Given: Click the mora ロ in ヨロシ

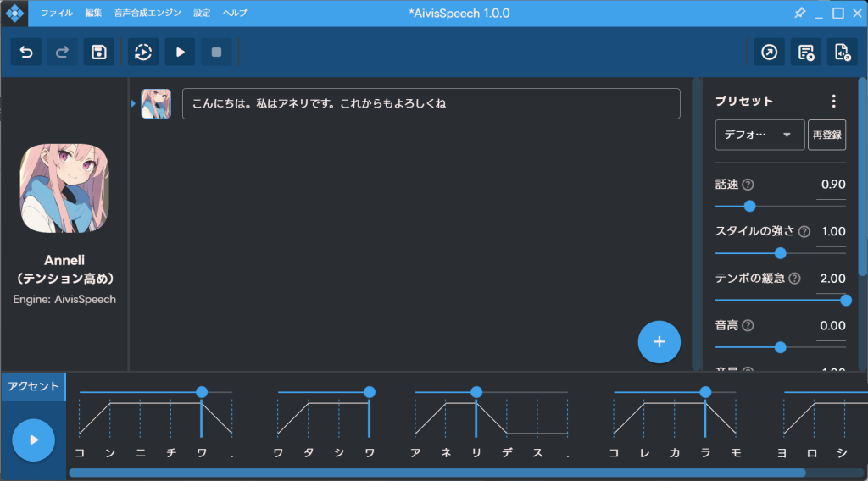Looking at the screenshot, I should point(812,453).
